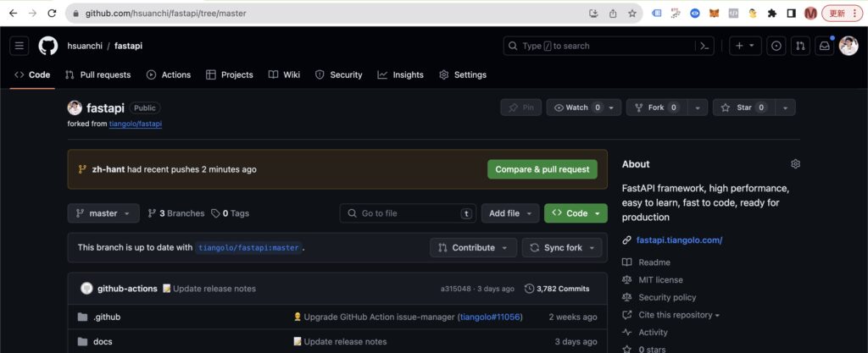Click the install app icon in address bar
This screenshot has width=868, height=353.
(x=594, y=14)
